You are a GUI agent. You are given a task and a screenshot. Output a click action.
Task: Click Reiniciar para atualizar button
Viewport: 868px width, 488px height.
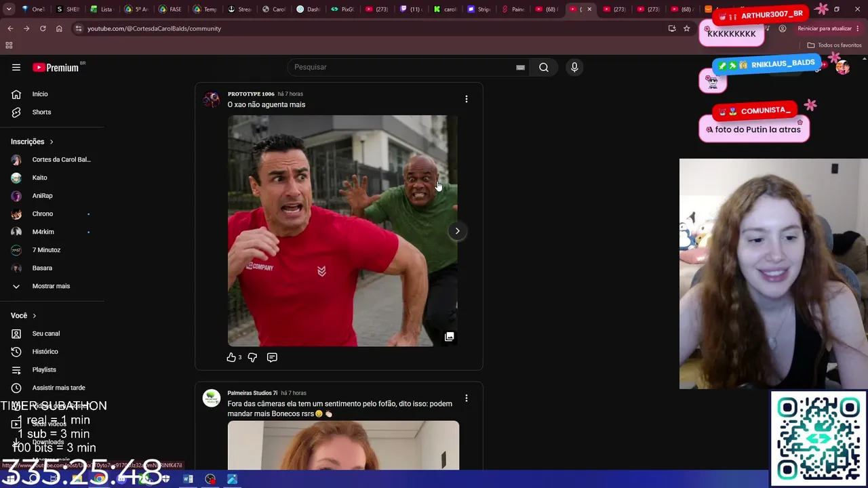[824, 28]
